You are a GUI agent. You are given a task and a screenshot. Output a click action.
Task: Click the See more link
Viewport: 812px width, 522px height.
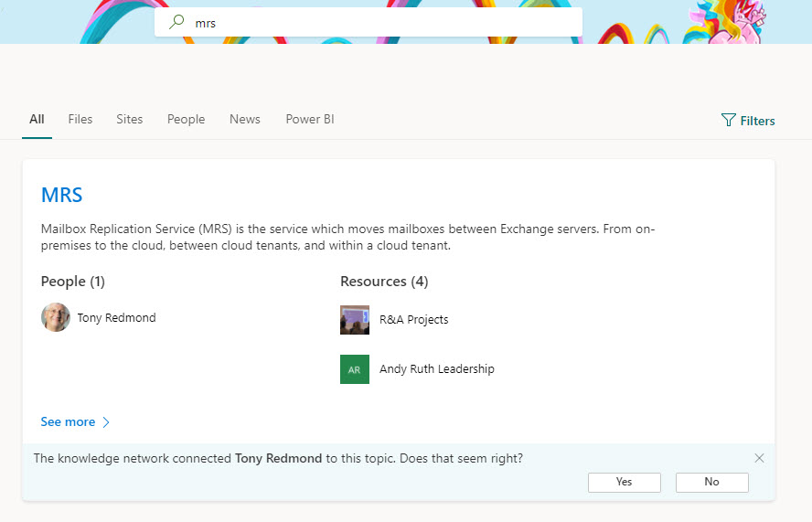(x=68, y=421)
